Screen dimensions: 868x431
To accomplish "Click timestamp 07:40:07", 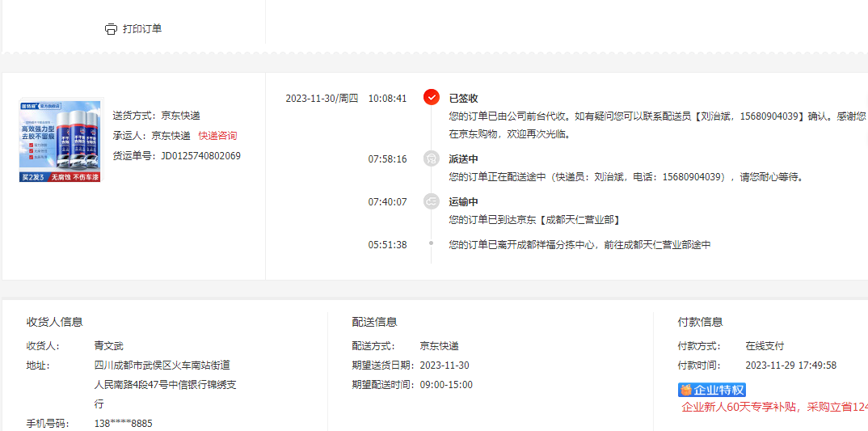I will tap(387, 202).
